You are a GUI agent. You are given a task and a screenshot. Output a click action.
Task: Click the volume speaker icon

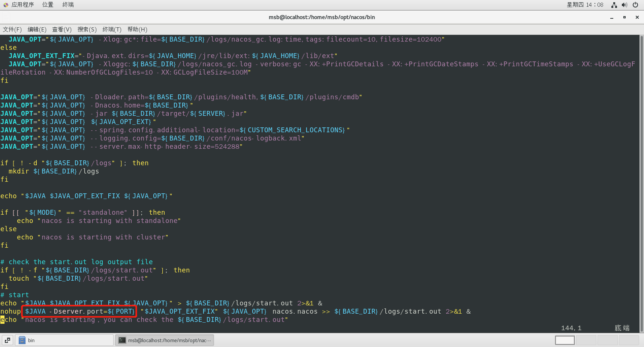[625, 5]
